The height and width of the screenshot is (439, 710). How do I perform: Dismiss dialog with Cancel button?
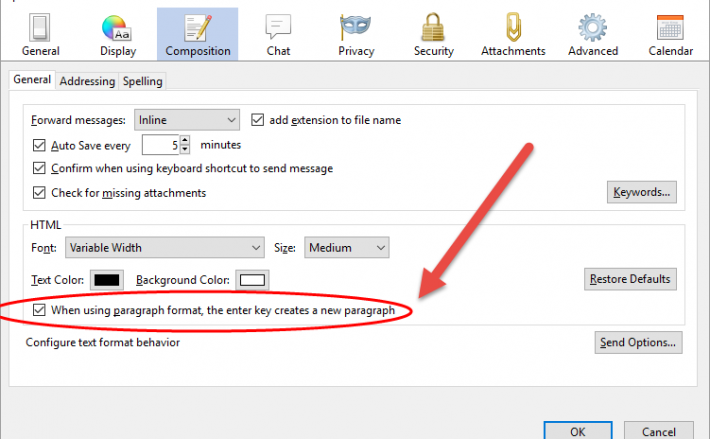(x=658, y=431)
